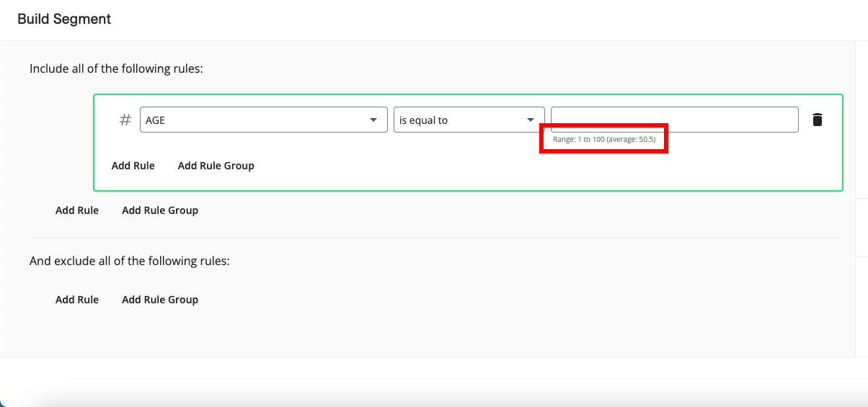Expand the AGE dropdown arrow
This screenshot has width=868, height=407.
pos(373,120)
